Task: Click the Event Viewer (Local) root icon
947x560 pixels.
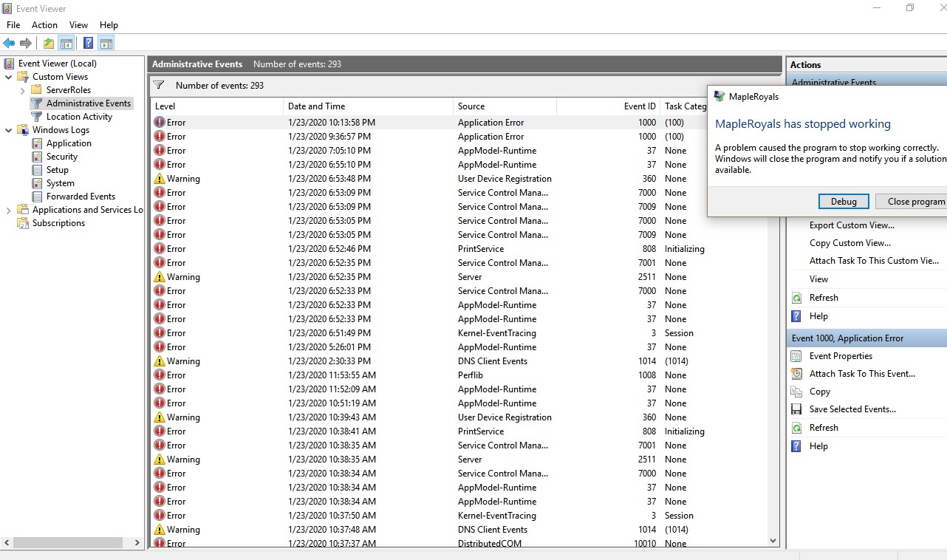Action: coord(10,64)
